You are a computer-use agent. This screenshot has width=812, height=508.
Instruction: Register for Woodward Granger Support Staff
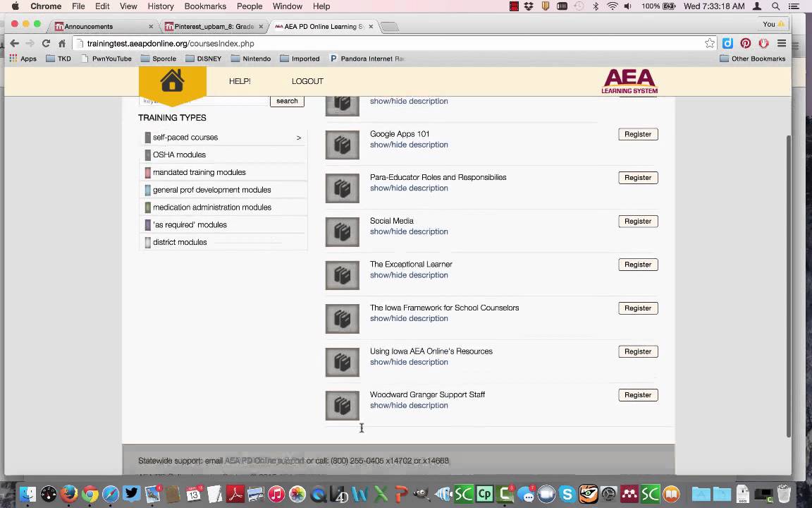pos(638,395)
